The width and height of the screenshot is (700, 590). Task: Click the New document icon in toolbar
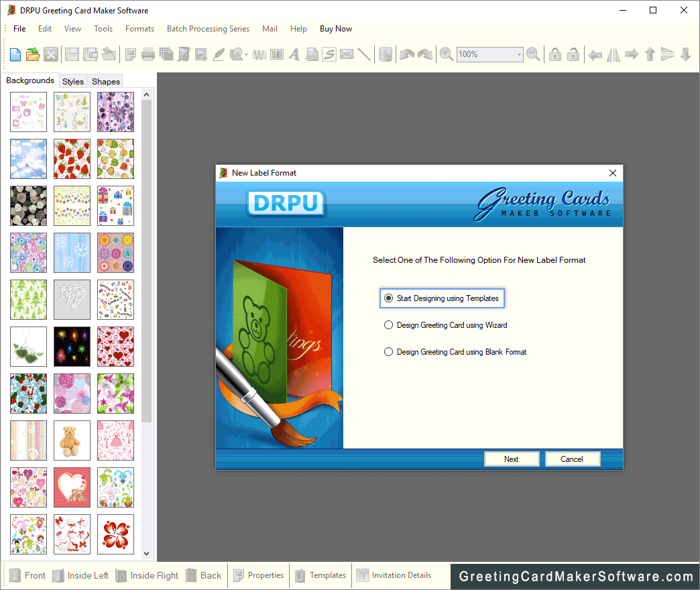15,55
